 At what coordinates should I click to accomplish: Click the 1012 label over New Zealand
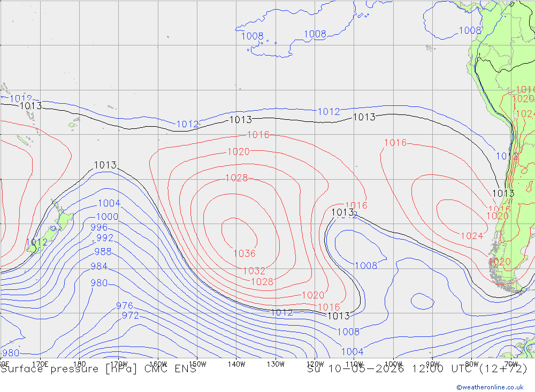pyautogui.click(x=37, y=242)
